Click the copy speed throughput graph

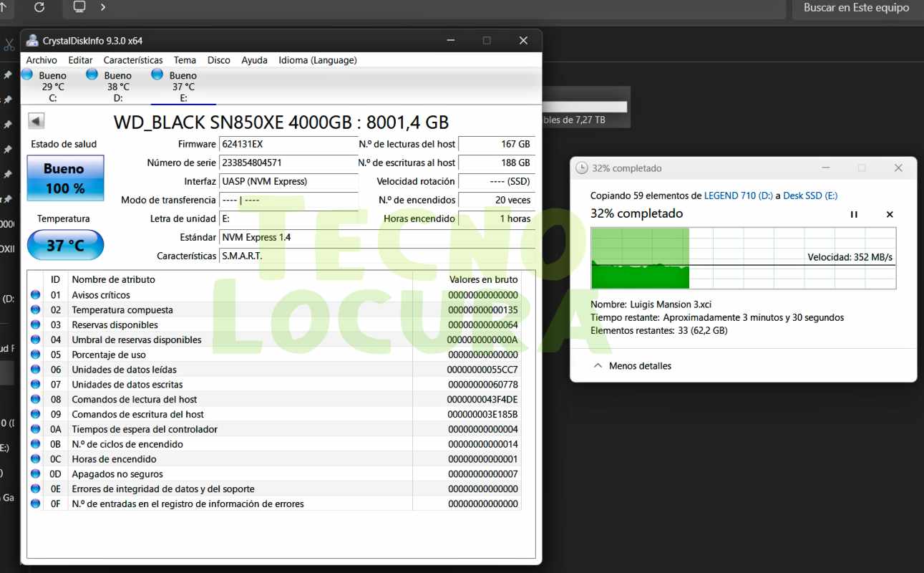743,259
